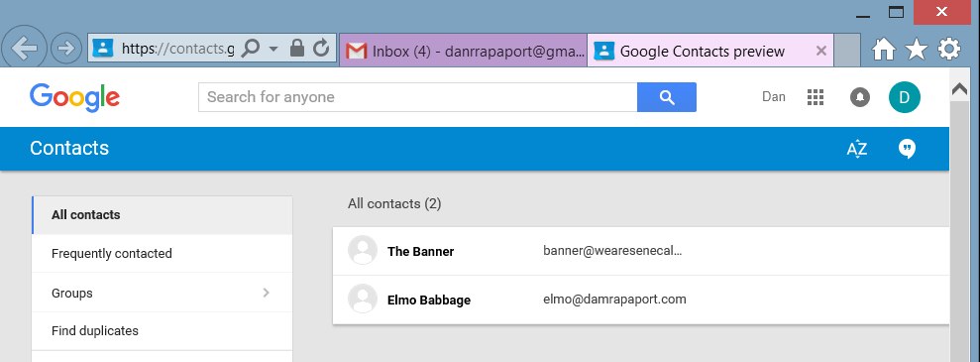980x362 pixels.
Task: Click the blue search magnifier button
Action: (x=666, y=97)
